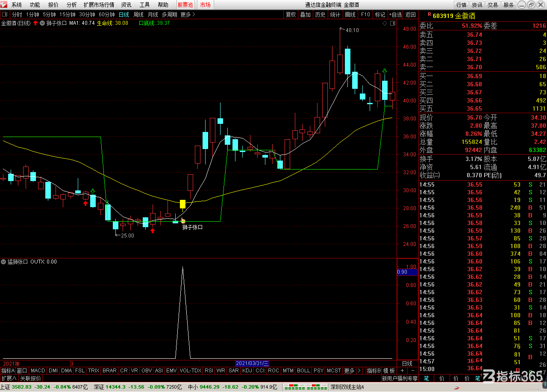Select RSI indicator tab
Screen dimensions: 547x392
[209, 371]
